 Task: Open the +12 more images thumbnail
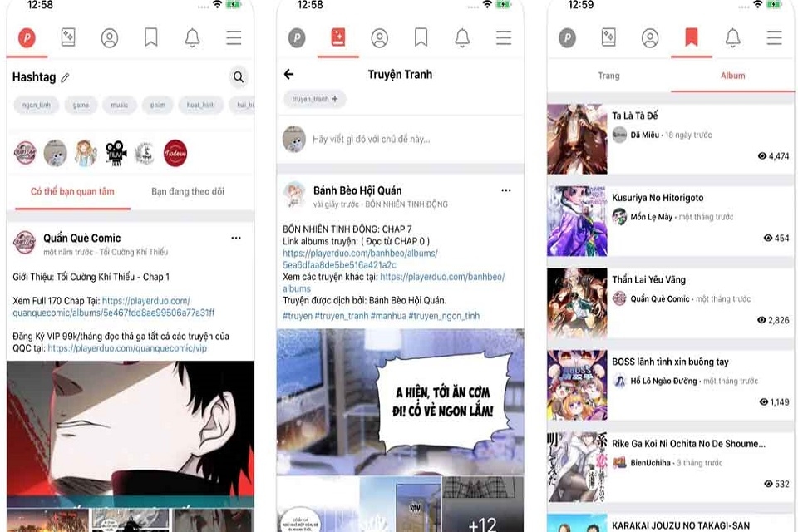pyautogui.click(x=482, y=505)
